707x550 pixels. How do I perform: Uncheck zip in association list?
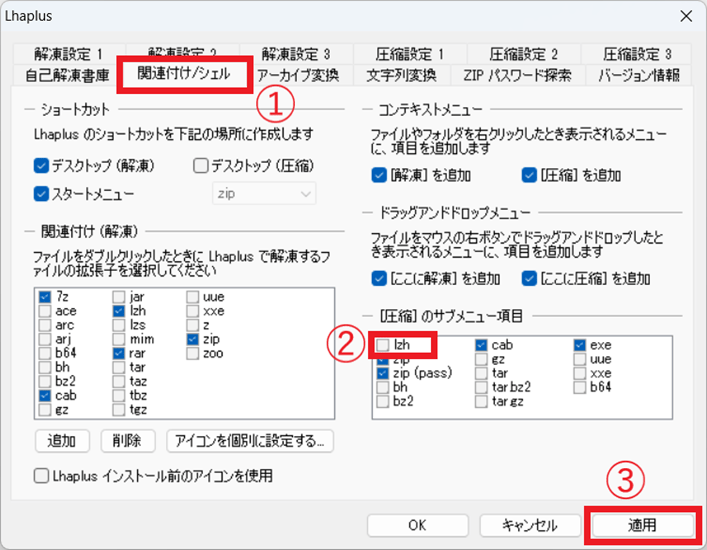(x=193, y=339)
